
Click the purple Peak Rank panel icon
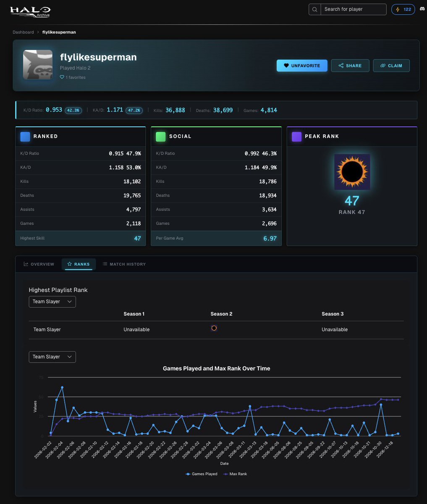(x=297, y=136)
